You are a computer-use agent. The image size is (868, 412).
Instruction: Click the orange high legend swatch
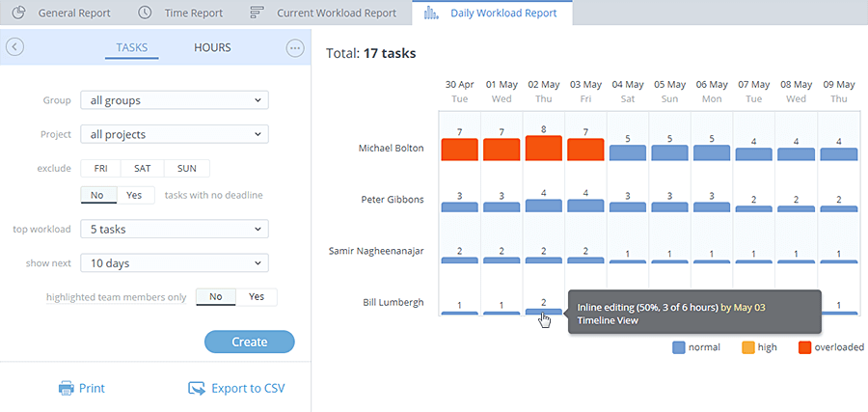coord(747,347)
